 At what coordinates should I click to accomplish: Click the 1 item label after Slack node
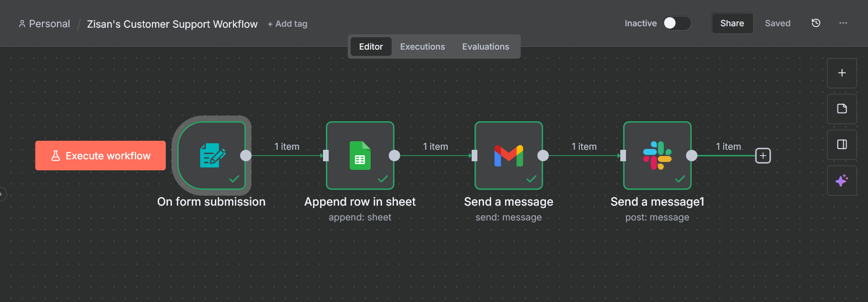[728, 146]
